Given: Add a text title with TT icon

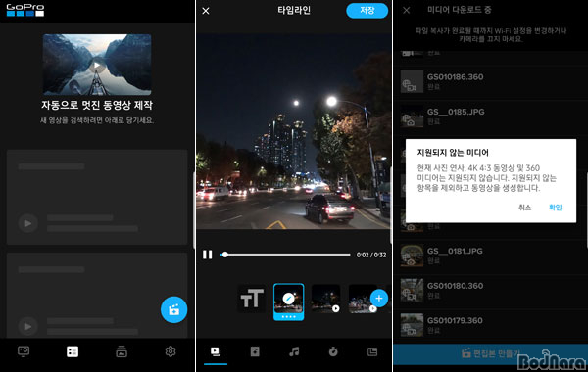Looking at the screenshot, I should tap(252, 299).
